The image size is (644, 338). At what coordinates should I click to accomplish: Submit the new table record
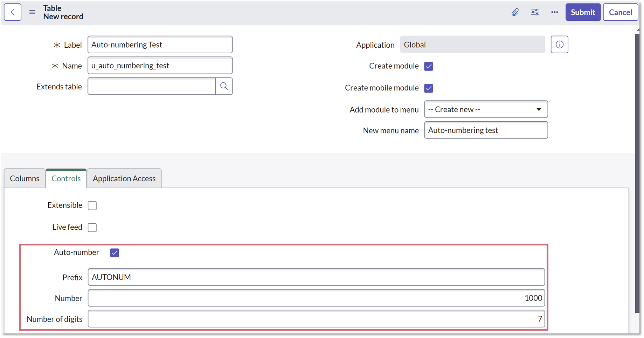coord(583,12)
